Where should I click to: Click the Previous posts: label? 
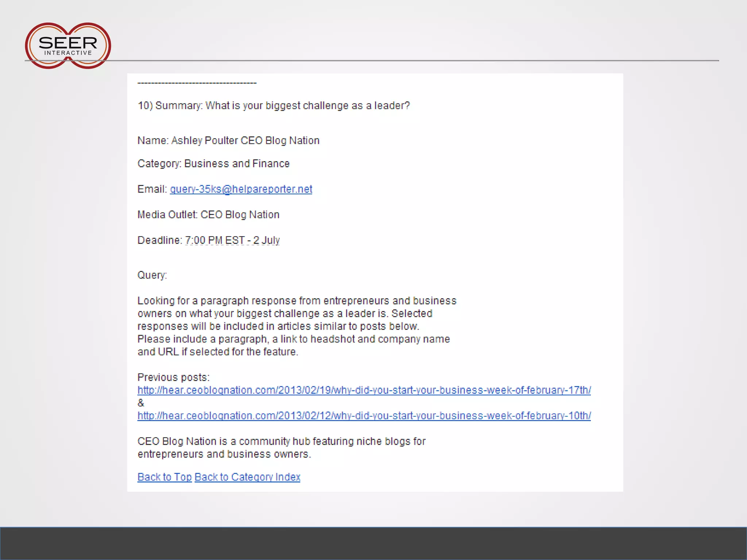pyautogui.click(x=173, y=377)
